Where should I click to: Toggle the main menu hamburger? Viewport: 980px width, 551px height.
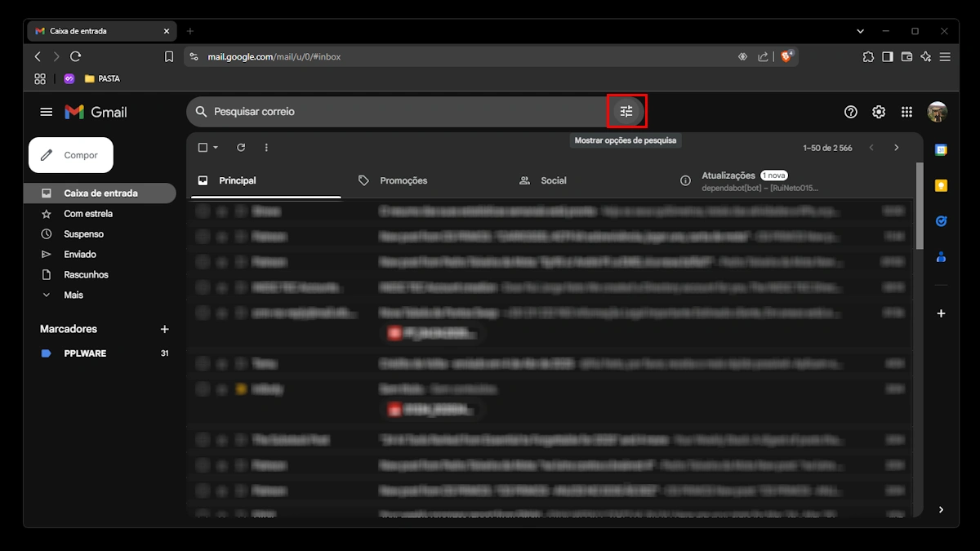tap(47, 112)
